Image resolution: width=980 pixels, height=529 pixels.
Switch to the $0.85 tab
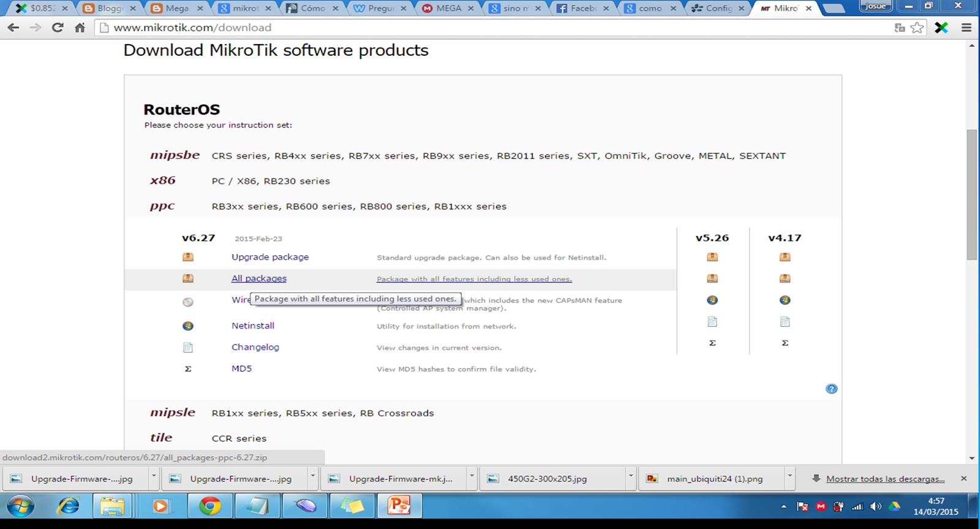[x=42, y=8]
